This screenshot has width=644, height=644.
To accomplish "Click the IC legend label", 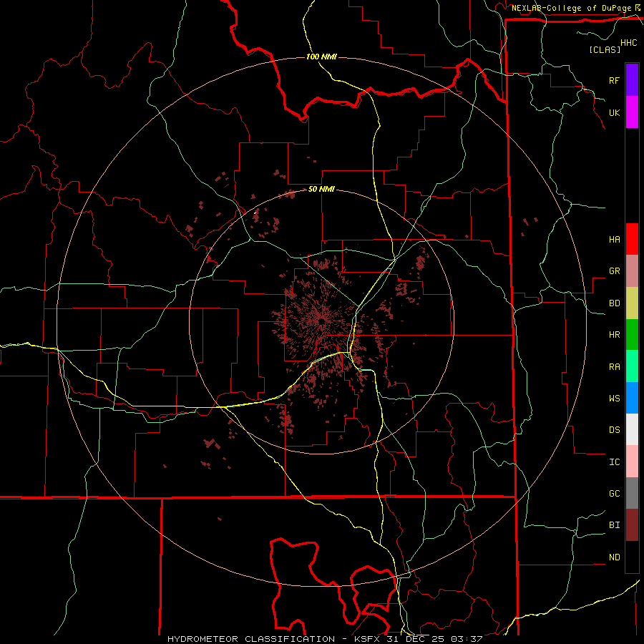I will pyautogui.click(x=614, y=462).
